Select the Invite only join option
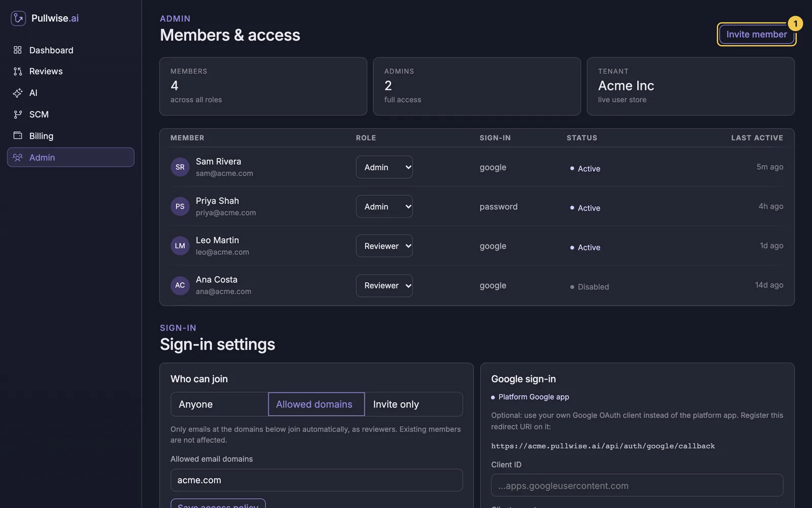This screenshot has height=508, width=812. click(x=414, y=404)
